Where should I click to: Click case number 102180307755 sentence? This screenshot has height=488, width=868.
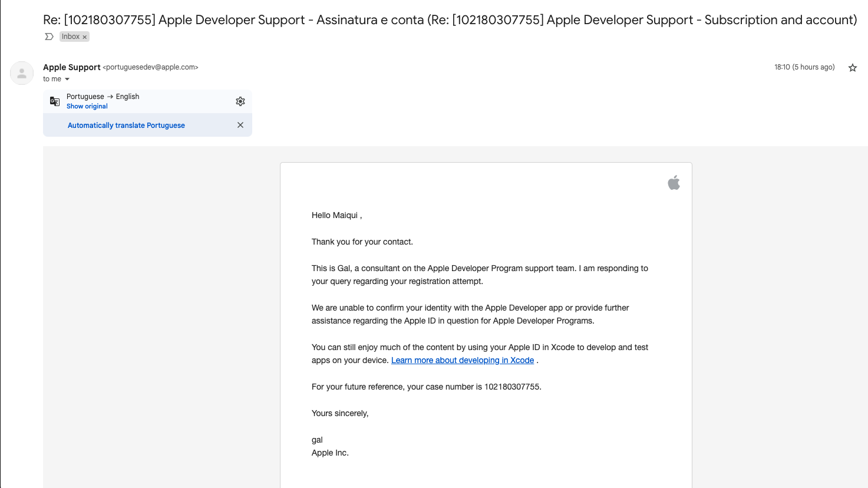tap(427, 387)
